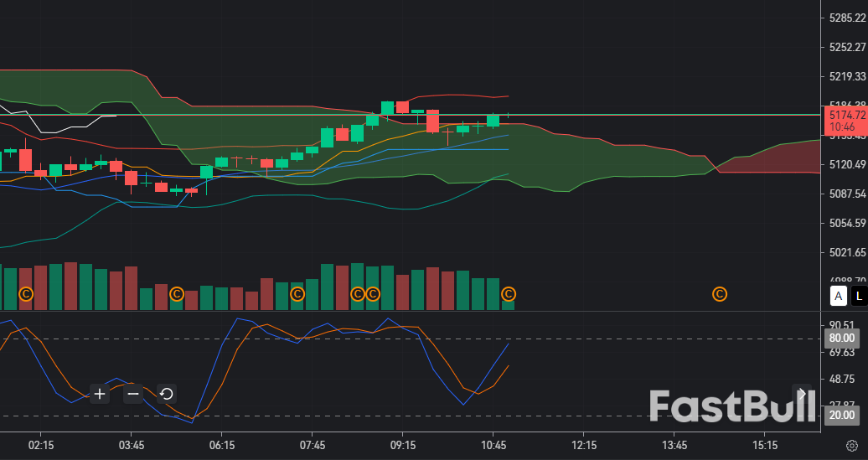Click the FastBull watermark logo

coord(732,406)
